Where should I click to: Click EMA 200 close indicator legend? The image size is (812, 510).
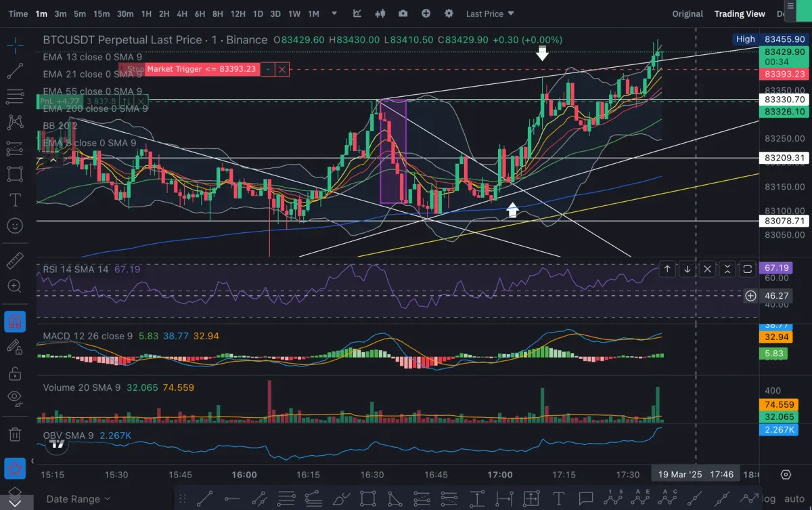click(95, 108)
